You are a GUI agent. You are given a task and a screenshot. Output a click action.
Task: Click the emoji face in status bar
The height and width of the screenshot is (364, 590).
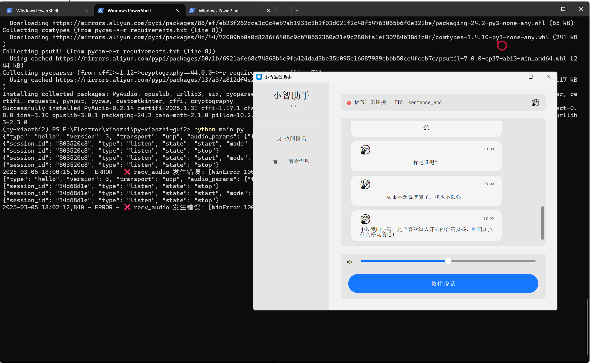pyautogui.click(x=535, y=103)
